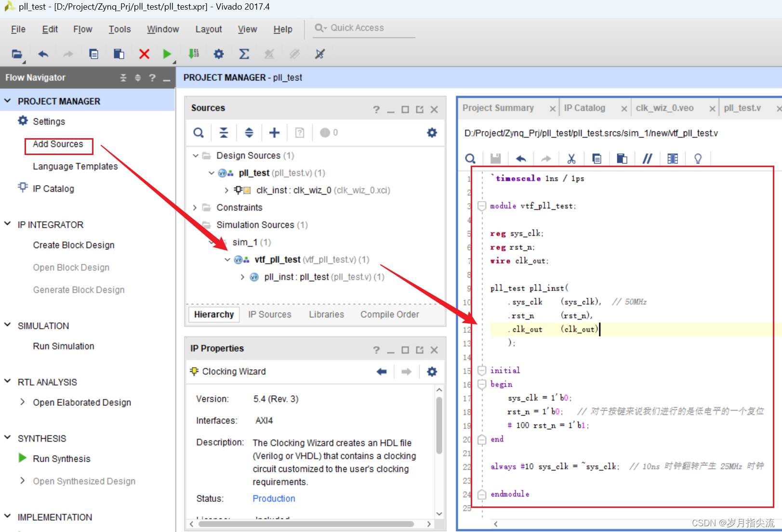Viewport: 782px width, 532px height.
Task: Click the red X delete icon
Action: coord(144,54)
